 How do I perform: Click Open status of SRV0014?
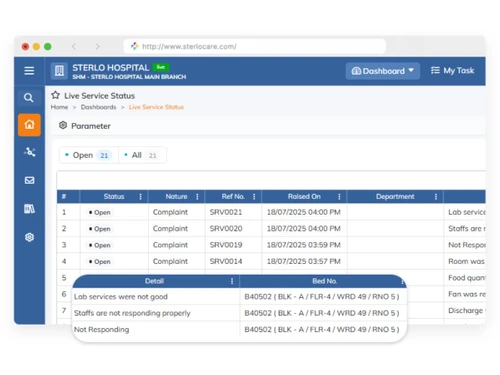point(99,262)
